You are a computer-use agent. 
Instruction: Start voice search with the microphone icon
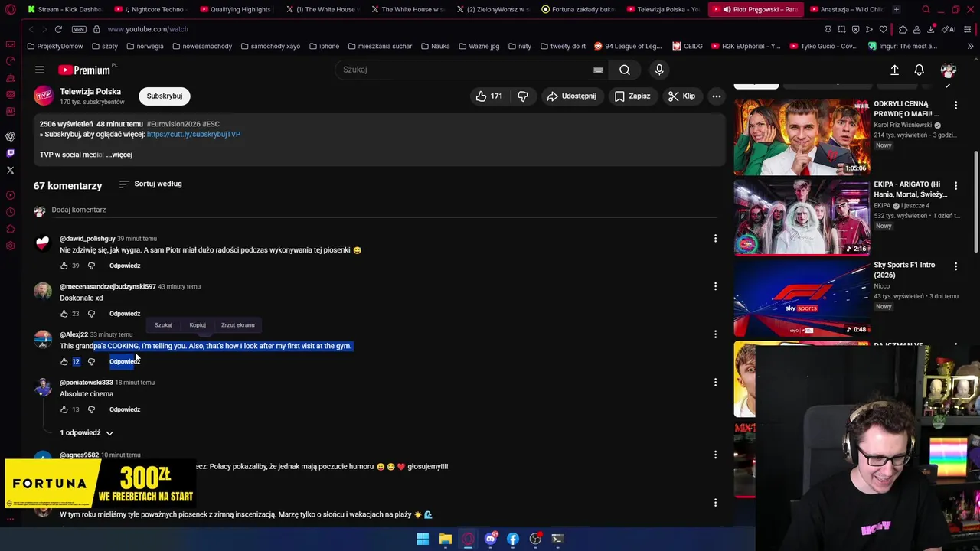click(x=659, y=70)
